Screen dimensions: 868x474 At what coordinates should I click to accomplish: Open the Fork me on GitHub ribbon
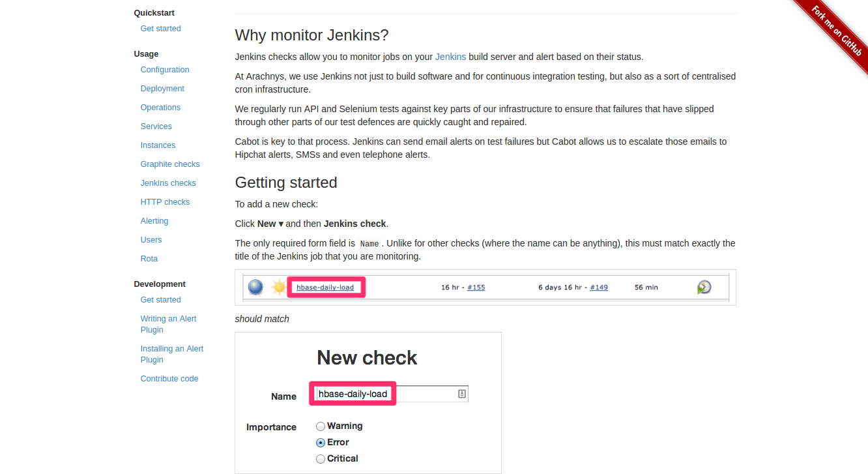click(836, 31)
